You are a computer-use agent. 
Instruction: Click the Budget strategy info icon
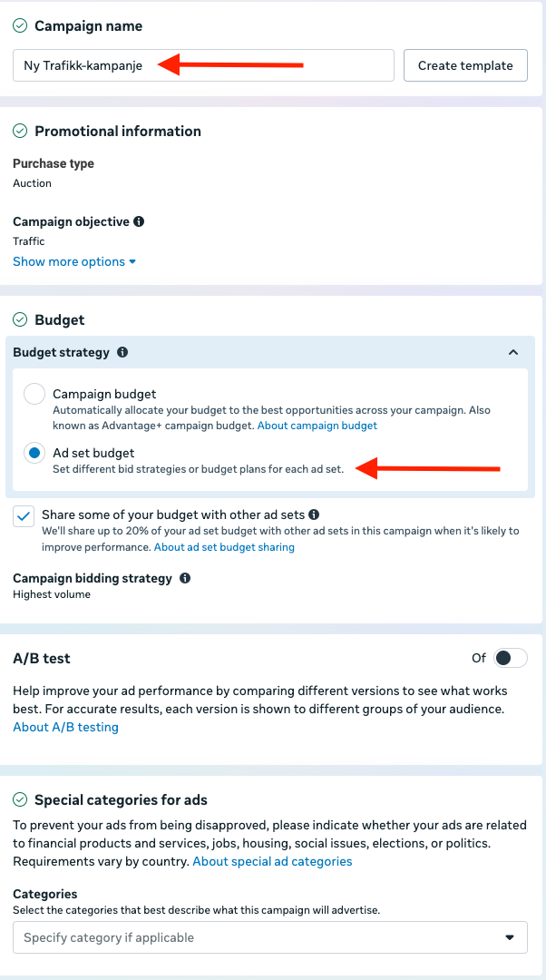click(122, 352)
